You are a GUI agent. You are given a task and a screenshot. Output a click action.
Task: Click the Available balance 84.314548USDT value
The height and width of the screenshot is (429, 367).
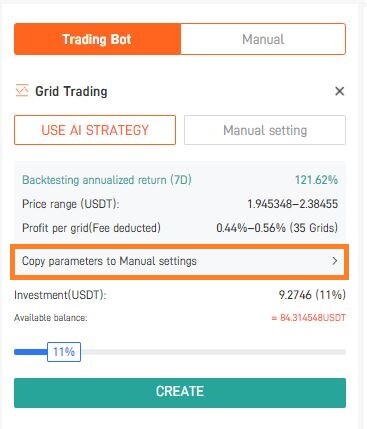tap(308, 318)
